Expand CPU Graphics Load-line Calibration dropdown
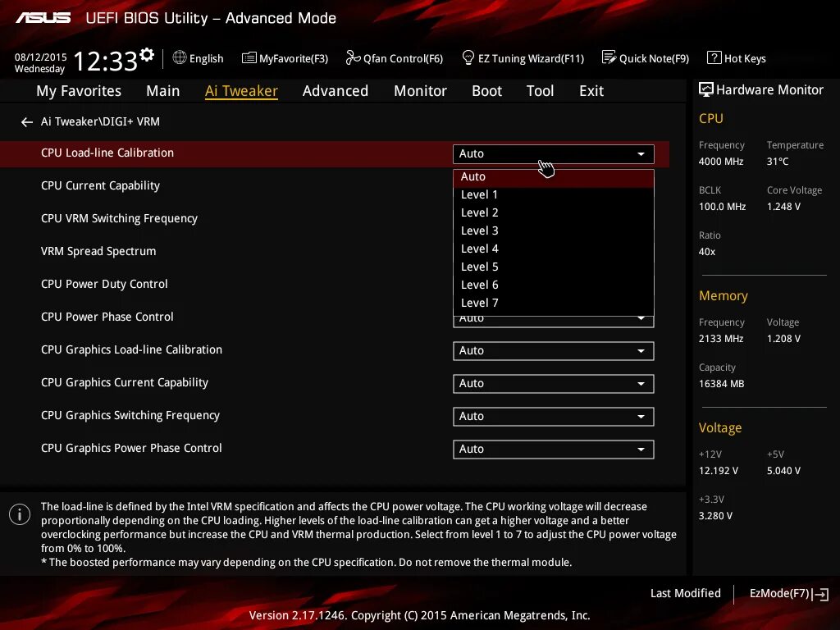The width and height of the screenshot is (840, 630). coord(554,351)
